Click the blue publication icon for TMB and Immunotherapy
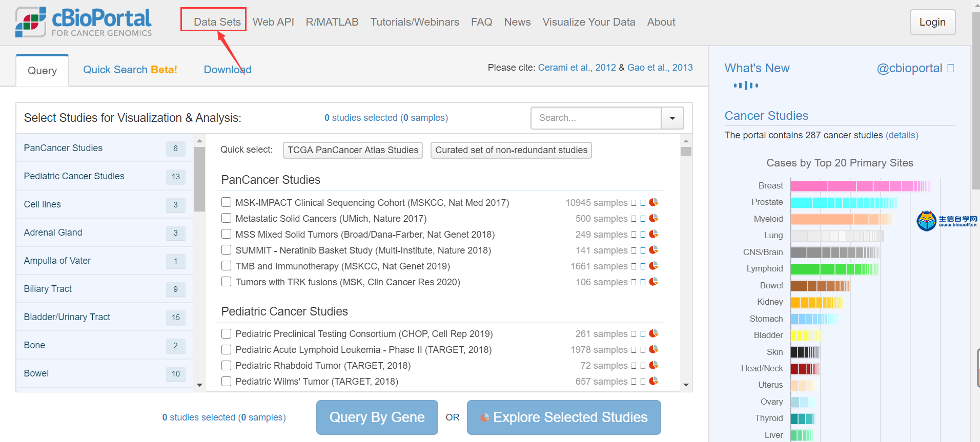This screenshot has height=442, width=980. [x=643, y=266]
